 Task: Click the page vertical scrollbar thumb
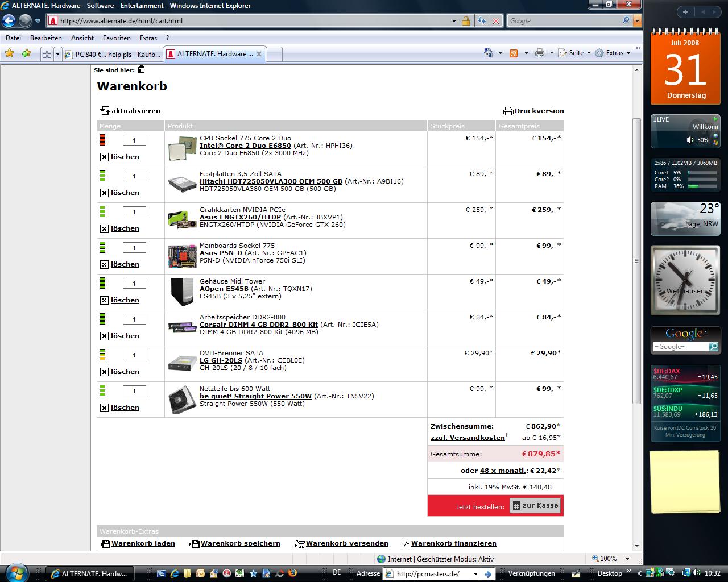[x=637, y=261]
